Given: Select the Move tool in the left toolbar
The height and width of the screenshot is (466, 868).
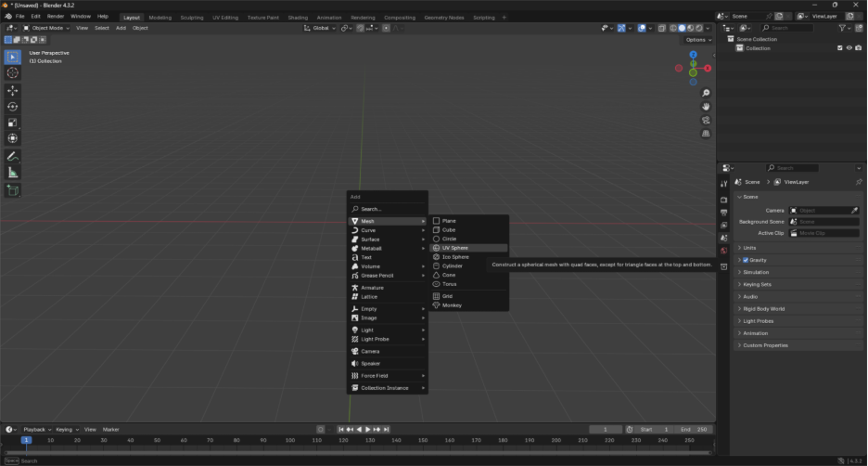Looking at the screenshot, I should point(13,90).
